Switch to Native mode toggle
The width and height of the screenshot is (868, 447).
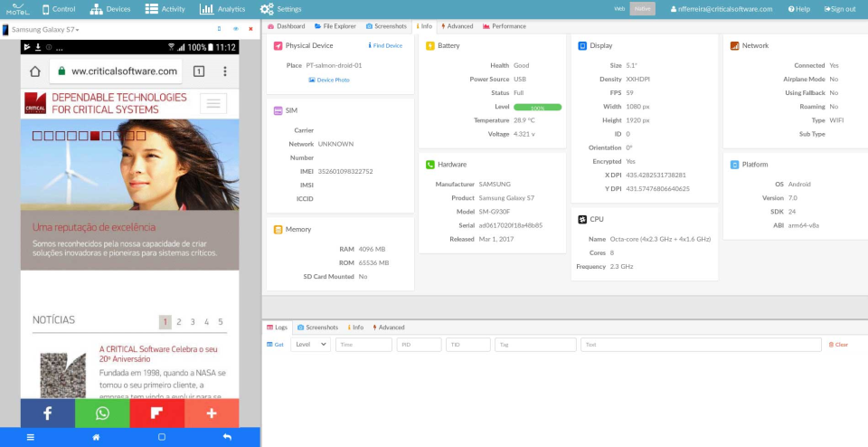642,9
